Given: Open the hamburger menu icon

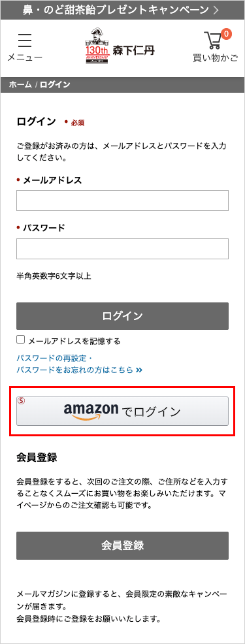Looking at the screenshot, I should 25,40.
